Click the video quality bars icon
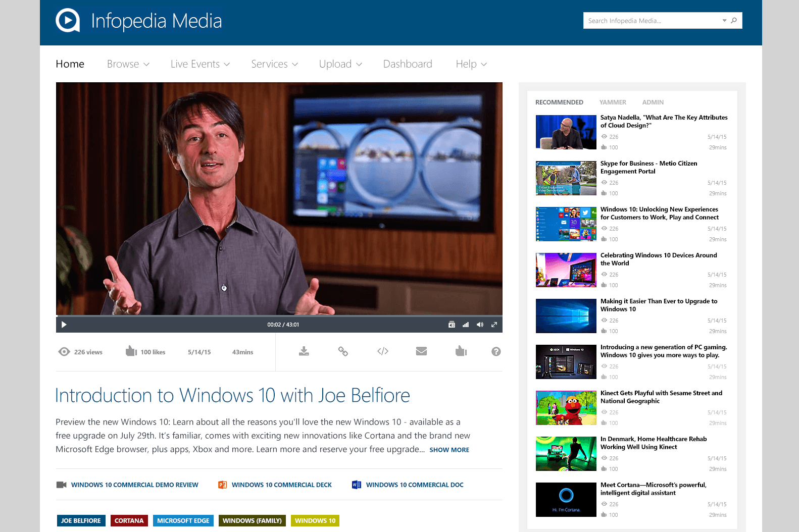This screenshot has height=532, width=799. click(x=466, y=325)
